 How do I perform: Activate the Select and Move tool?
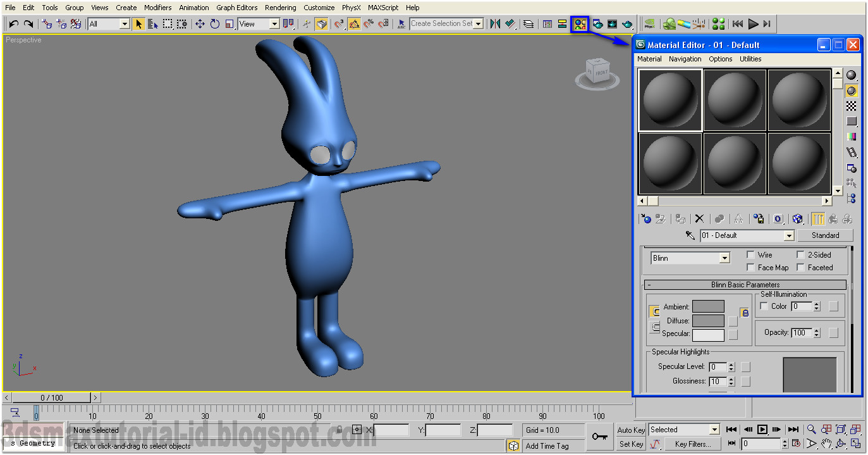pos(200,24)
